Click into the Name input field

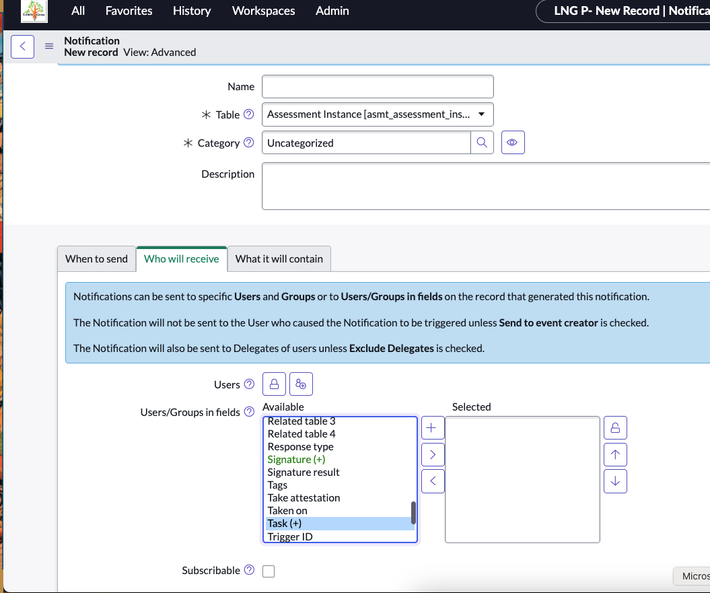[378, 86]
